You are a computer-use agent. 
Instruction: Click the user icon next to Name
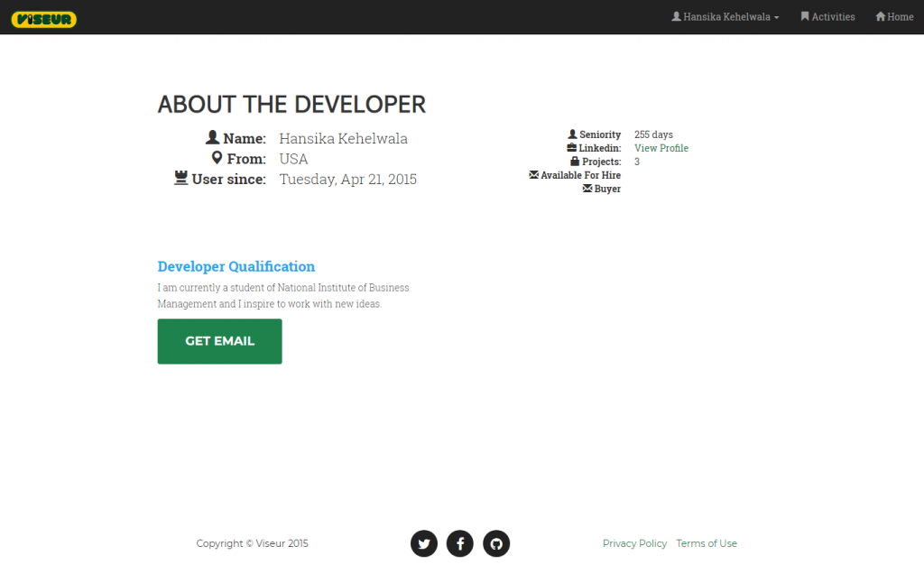click(x=213, y=137)
